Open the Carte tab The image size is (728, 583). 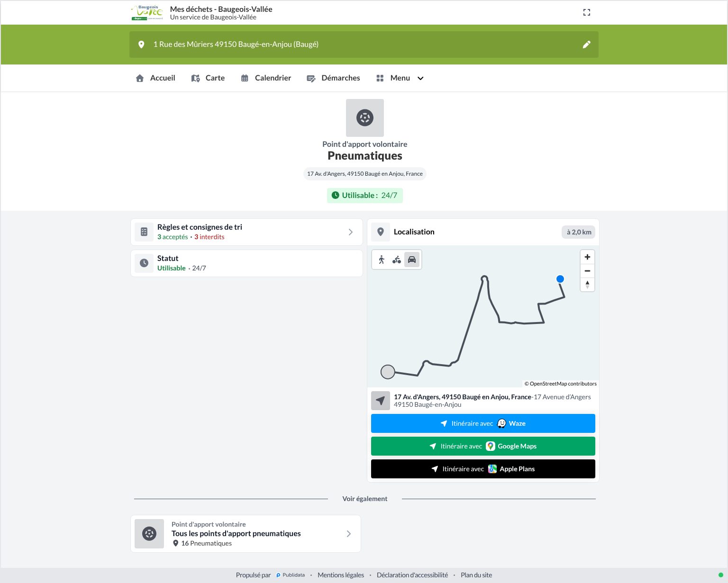click(x=208, y=78)
